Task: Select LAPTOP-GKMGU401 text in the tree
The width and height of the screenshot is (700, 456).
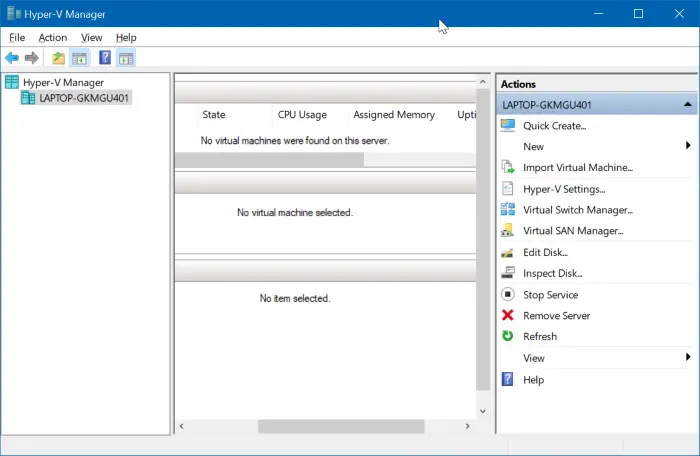Action: pos(84,98)
